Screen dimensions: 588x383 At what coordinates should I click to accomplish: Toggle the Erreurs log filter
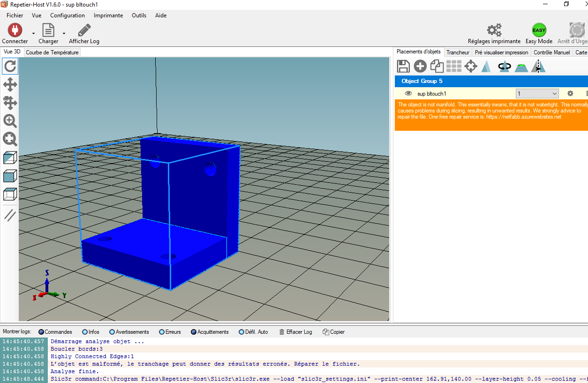[170, 332]
